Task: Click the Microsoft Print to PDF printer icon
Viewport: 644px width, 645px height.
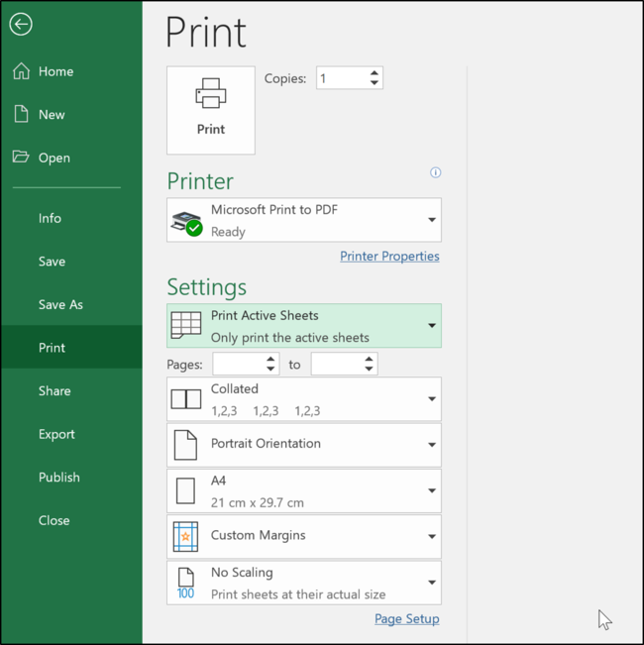Action: [186, 223]
